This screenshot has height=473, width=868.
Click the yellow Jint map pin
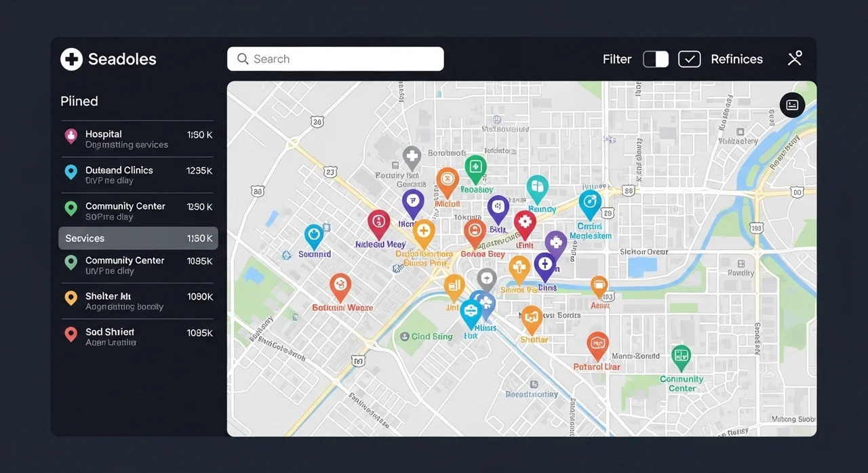(x=454, y=287)
